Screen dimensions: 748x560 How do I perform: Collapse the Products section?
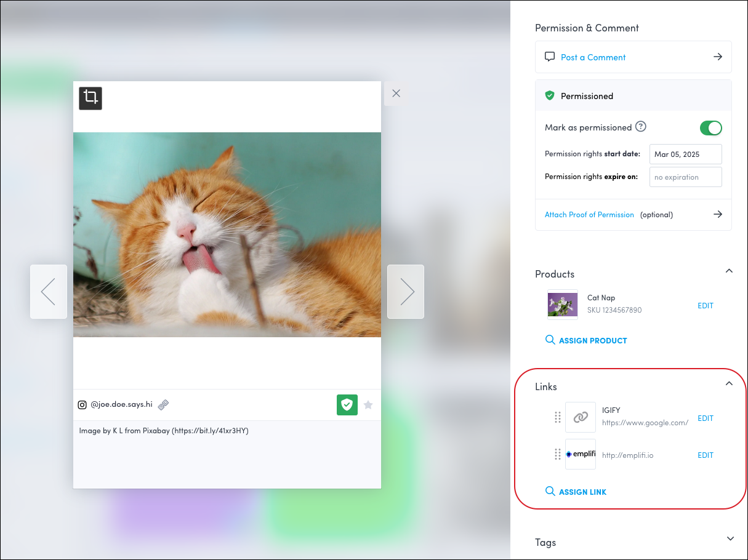tap(729, 271)
